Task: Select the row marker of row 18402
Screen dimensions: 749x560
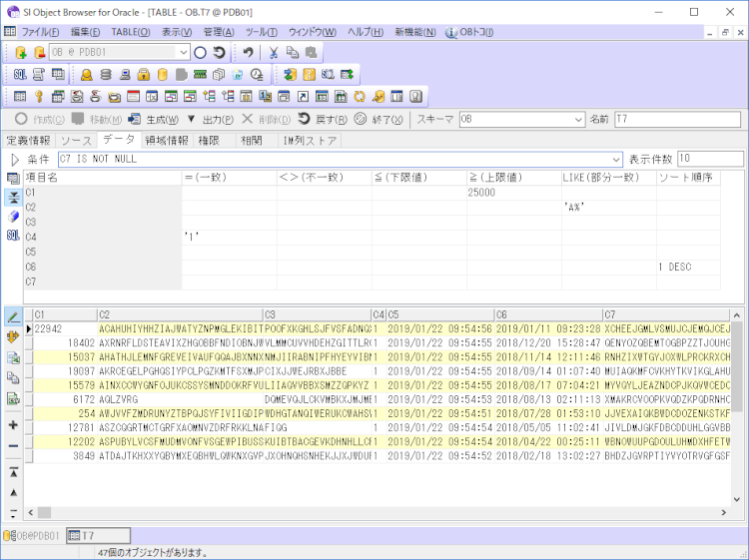Action: (x=29, y=342)
